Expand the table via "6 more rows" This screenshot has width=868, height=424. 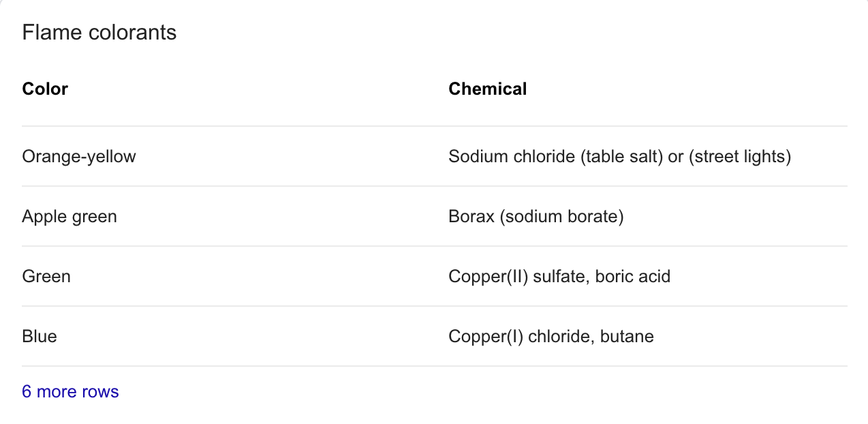click(70, 392)
